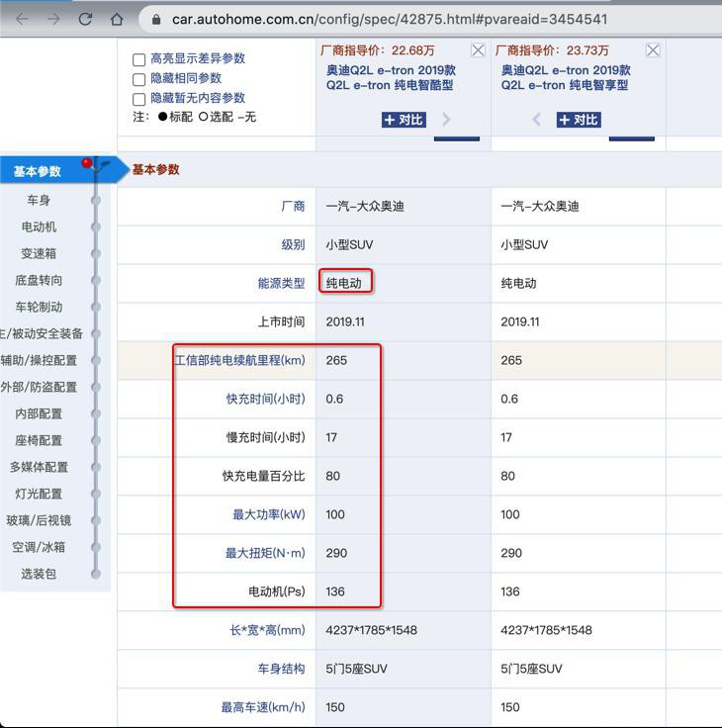Click 车身结构 label
Image resolution: width=722 pixels, height=728 pixels.
[x=281, y=669]
